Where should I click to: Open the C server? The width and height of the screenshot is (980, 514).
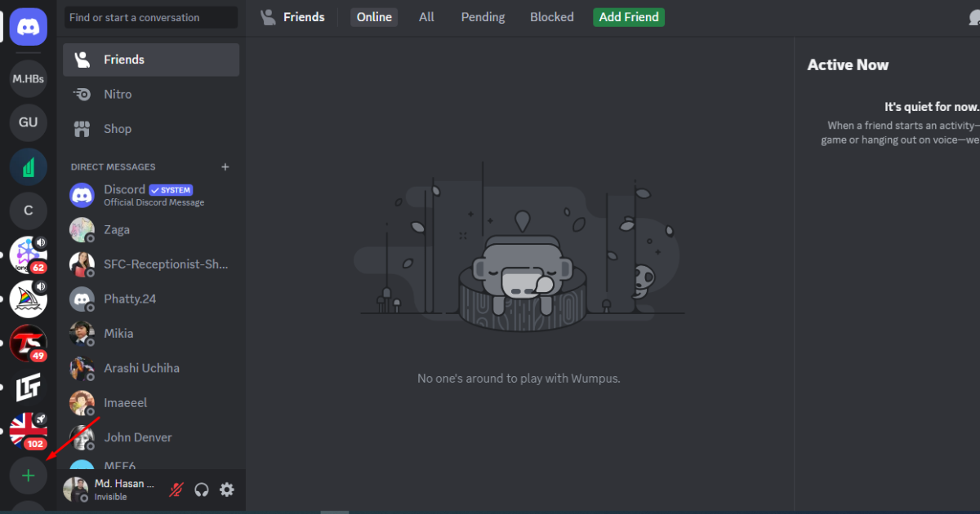29,210
